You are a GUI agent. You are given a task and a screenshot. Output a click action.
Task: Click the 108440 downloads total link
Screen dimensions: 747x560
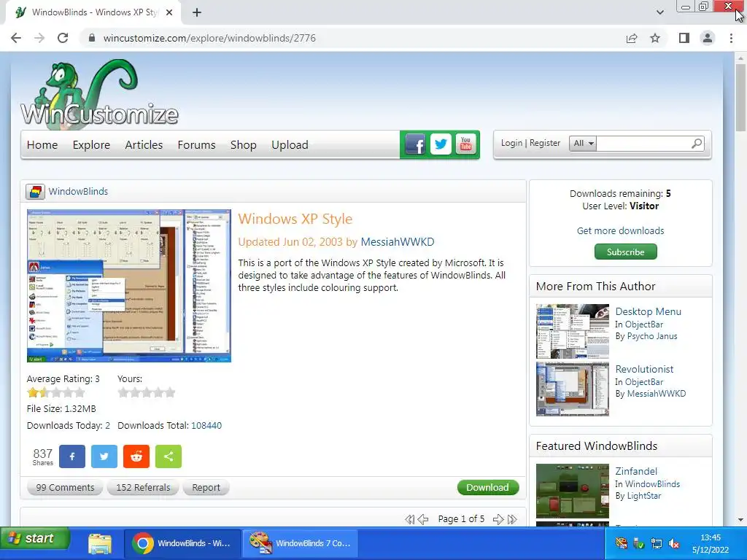click(206, 426)
